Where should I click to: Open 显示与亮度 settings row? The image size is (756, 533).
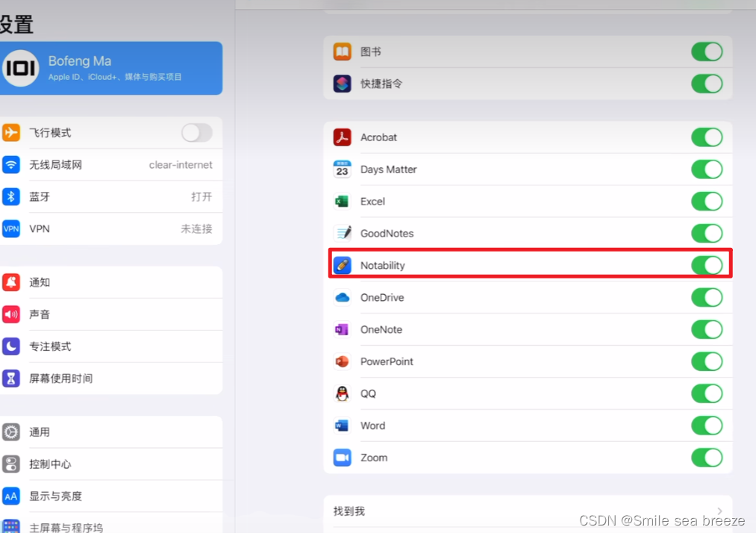point(111,496)
